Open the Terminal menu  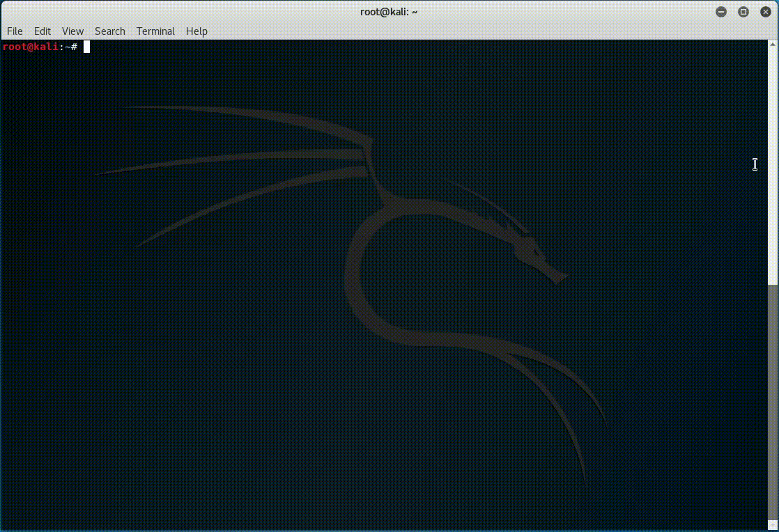[155, 31]
